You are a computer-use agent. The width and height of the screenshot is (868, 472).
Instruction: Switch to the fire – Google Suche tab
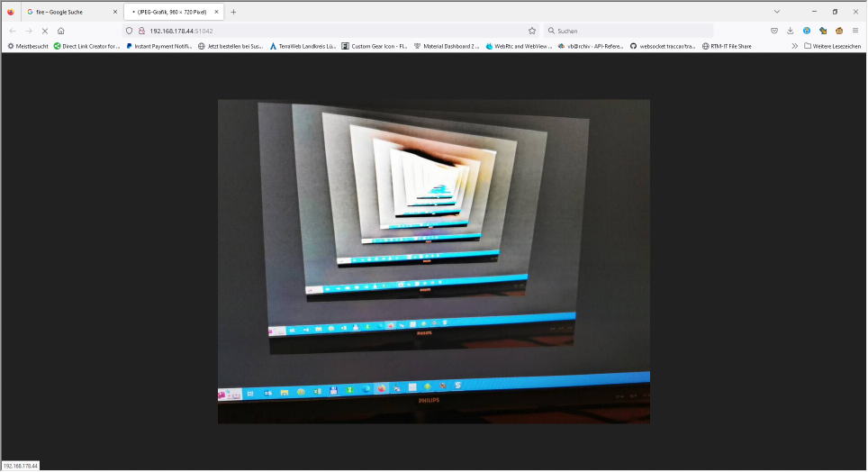click(68, 12)
